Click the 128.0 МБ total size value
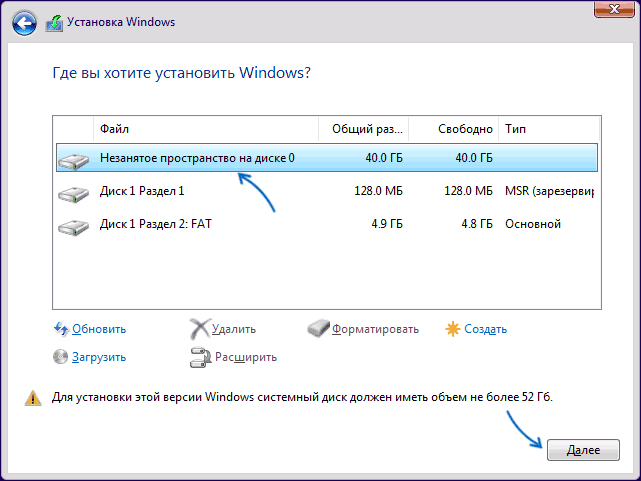This screenshot has width=641, height=481. [x=379, y=191]
